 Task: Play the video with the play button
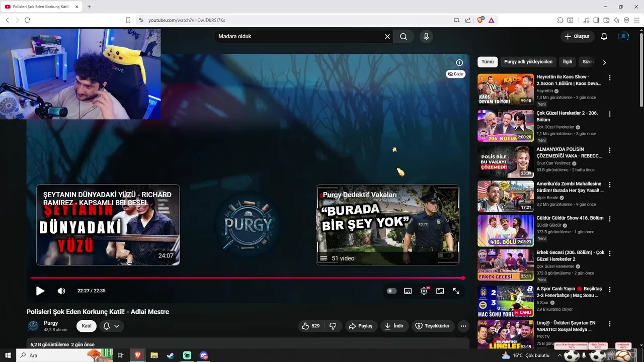tap(40, 291)
